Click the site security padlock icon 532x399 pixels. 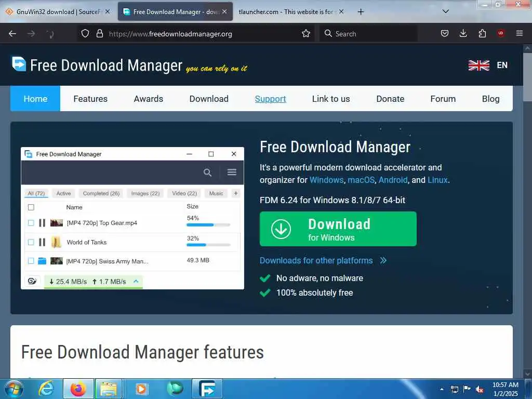pyautogui.click(x=99, y=34)
